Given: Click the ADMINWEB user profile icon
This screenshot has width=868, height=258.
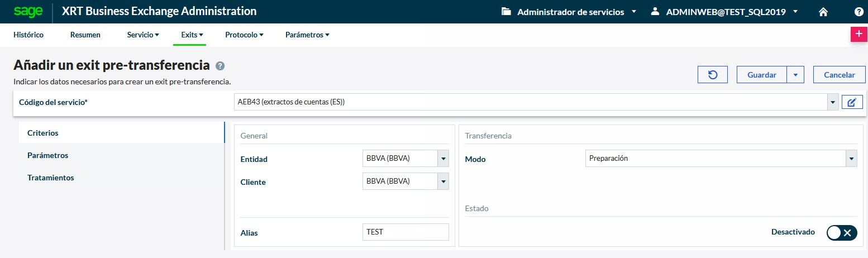Looking at the screenshot, I should [x=655, y=12].
